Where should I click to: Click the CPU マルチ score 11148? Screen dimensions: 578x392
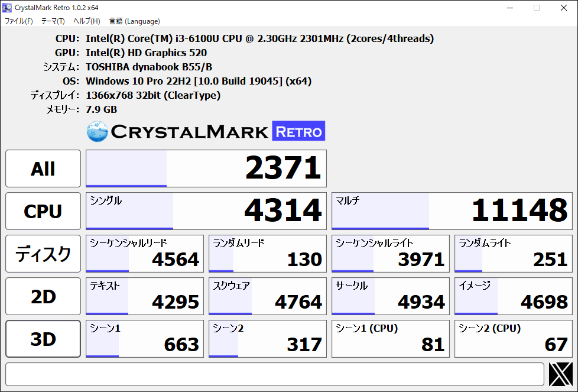point(452,211)
